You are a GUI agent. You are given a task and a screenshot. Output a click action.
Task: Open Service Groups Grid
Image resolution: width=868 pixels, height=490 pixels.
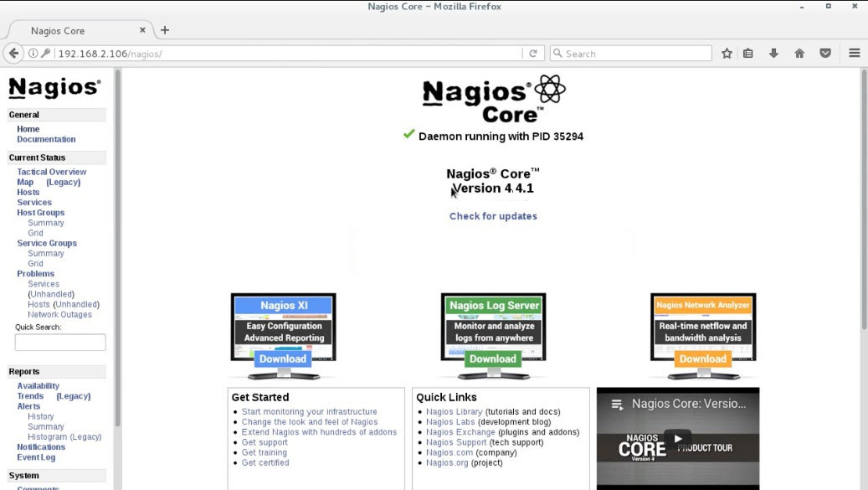pyautogui.click(x=35, y=264)
